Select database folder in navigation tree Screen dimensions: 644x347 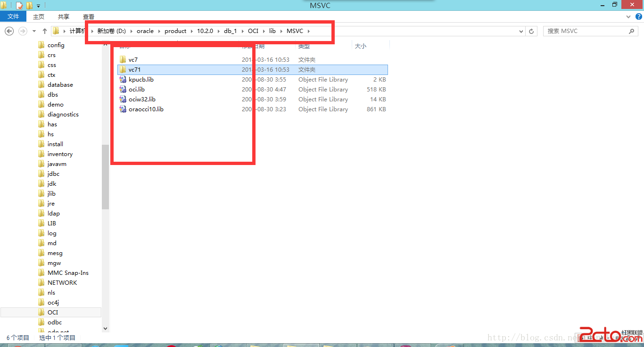click(x=60, y=85)
